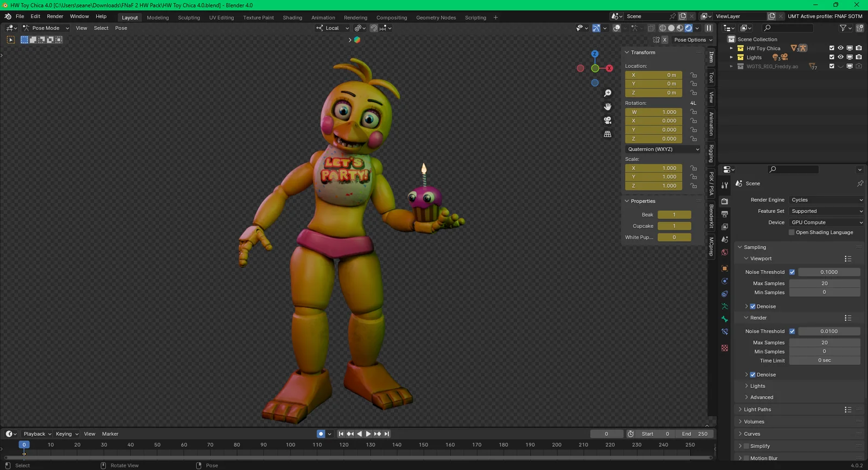The height and width of the screenshot is (470, 868).
Task: Toggle the camera view icon
Action: coord(608,120)
